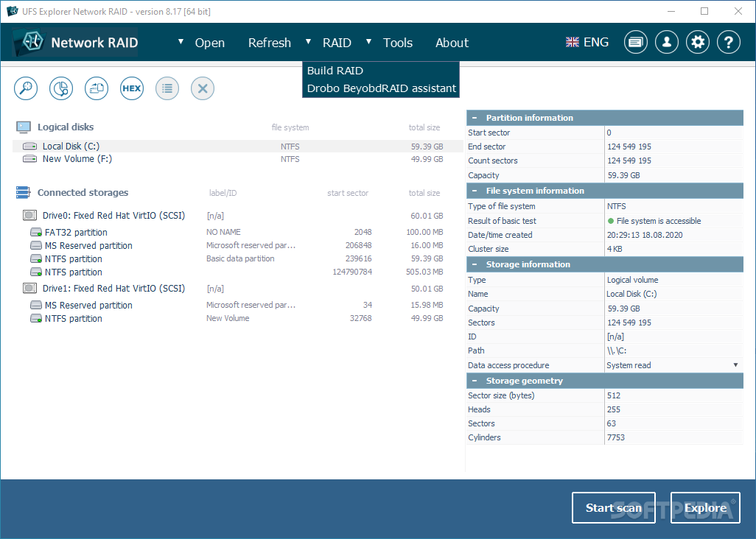
Task: Click the End sector value 124 549 195
Action: tap(629, 147)
